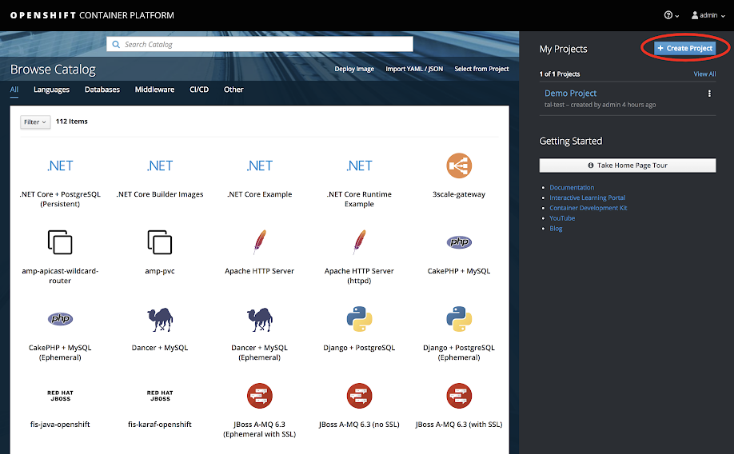Viewport: 734px width, 454px height.
Task: Click the Search Catalog input field
Action: 260,44
